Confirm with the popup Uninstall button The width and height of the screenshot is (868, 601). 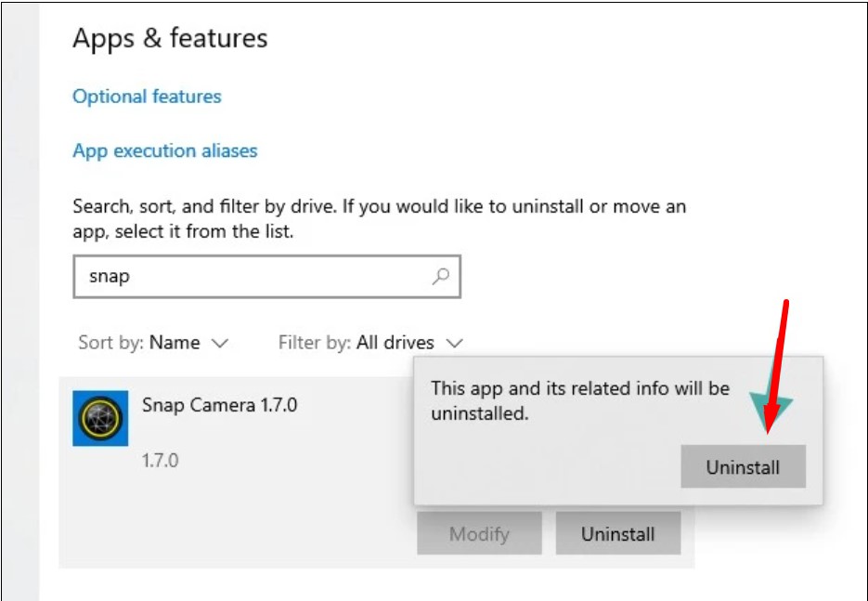[x=743, y=466]
